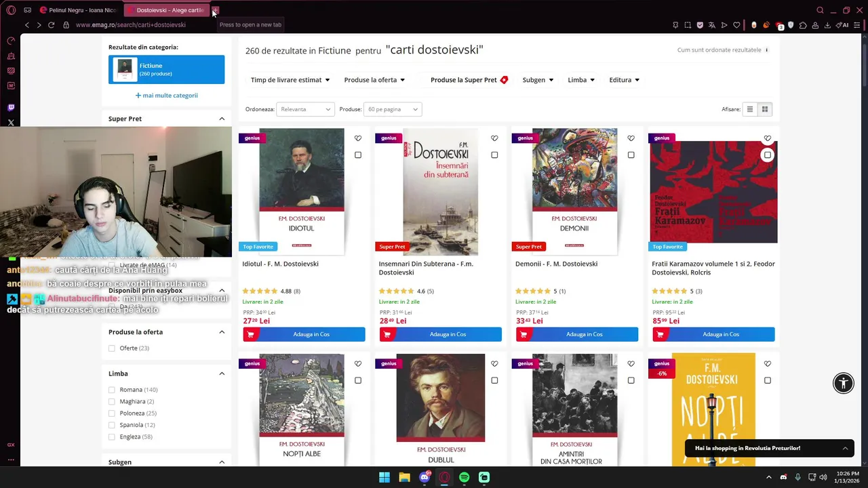Open Discord from the taskbar
Viewport: 868px width, 488px height.
[x=425, y=477]
